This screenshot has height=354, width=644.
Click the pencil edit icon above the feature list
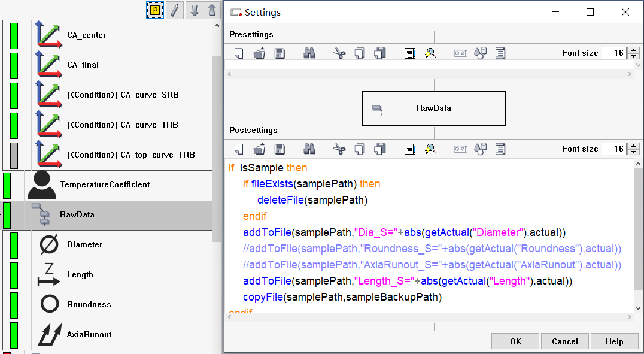(x=174, y=10)
